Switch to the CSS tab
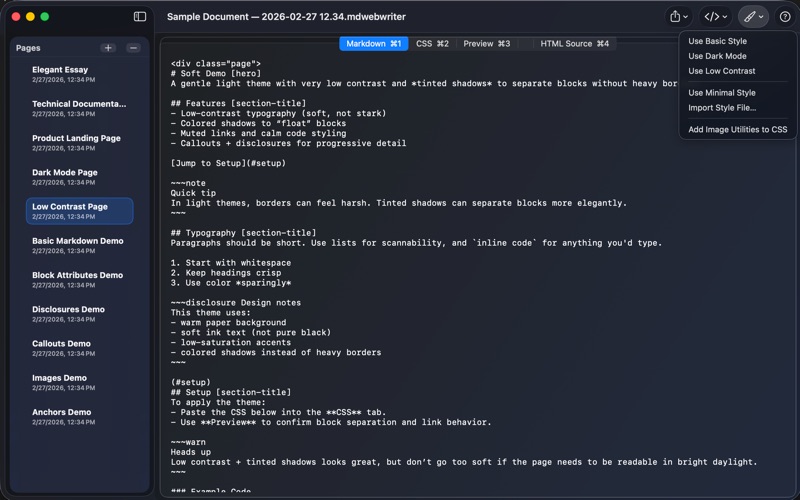800x500 pixels. [432, 44]
